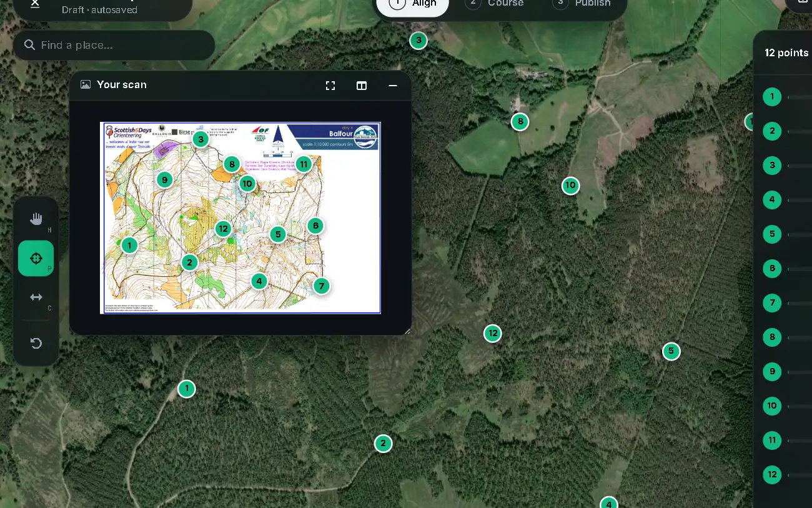Select point 3 on the scanned map
812x508 pixels.
click(201, 139)
